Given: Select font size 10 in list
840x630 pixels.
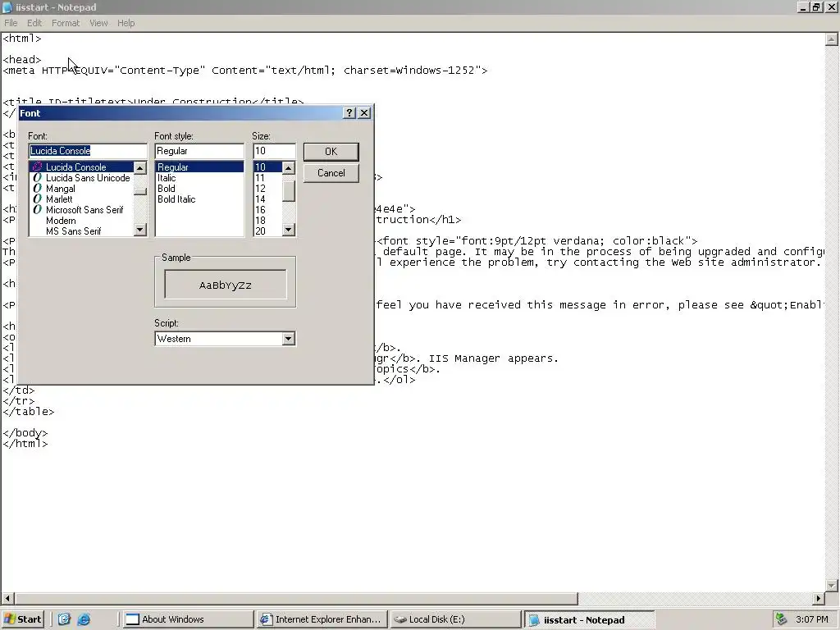Looking at the screenshot, I should click(268, 167).
